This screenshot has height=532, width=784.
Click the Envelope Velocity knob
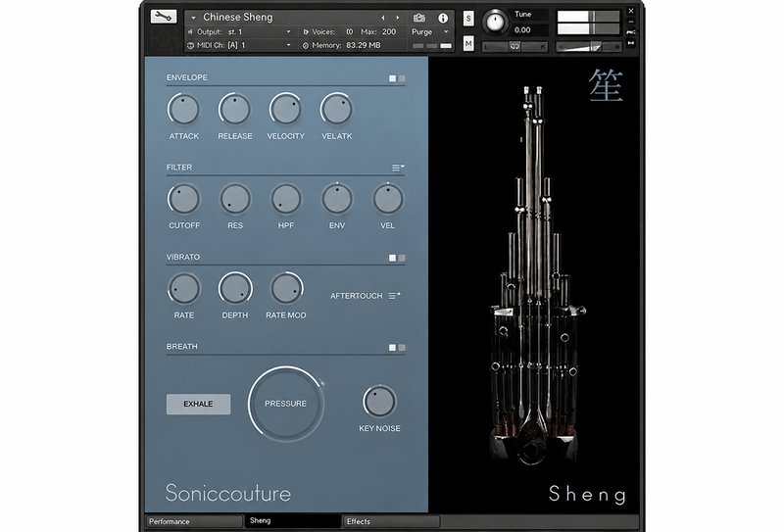click(285, 109)
